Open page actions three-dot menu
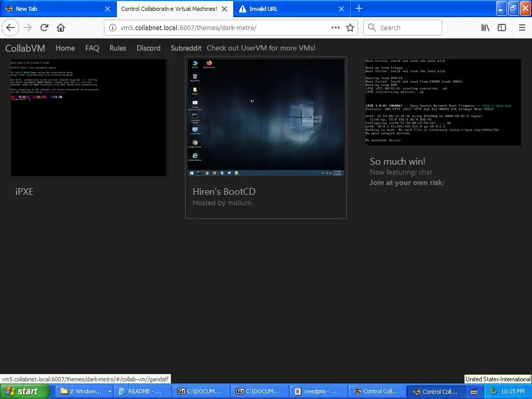 [336, 28]
